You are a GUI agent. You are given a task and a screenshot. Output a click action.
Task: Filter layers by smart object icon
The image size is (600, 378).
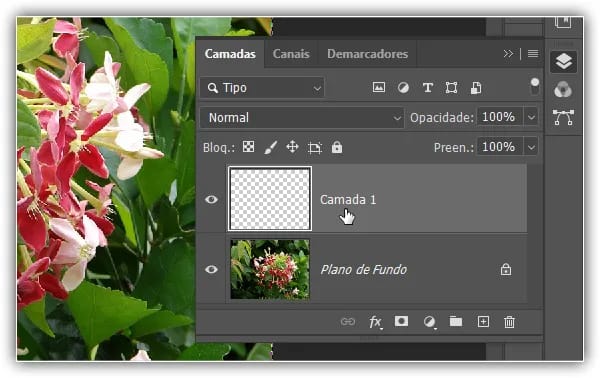tap(476, 88)
